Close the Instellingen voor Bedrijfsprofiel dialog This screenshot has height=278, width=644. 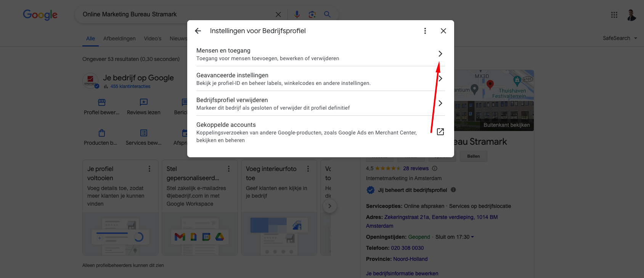pos(443,31)
